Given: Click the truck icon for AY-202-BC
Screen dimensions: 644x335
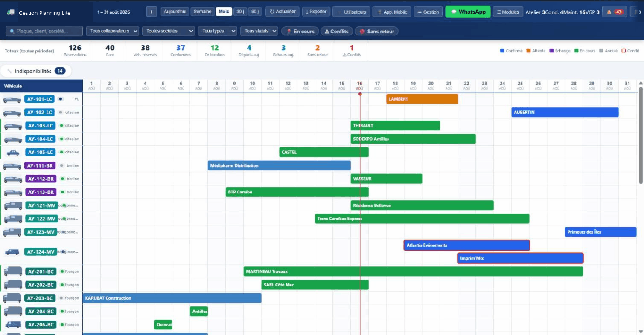Looking at the screenshot, I should tap(13, 285).
